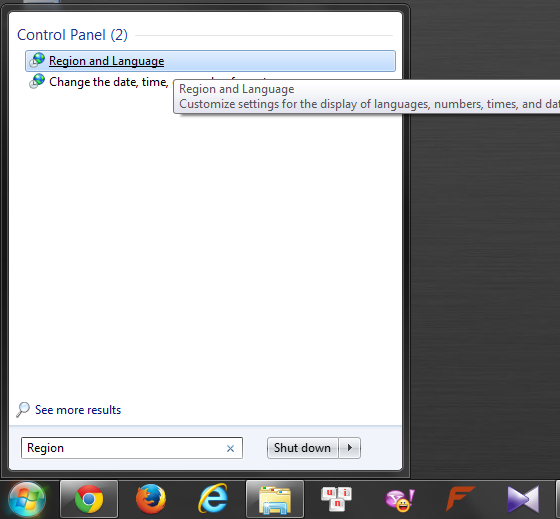Launch Firefox from the taskbar
Image resolution: width=560 pixels, height=519 pixels.
151,499
